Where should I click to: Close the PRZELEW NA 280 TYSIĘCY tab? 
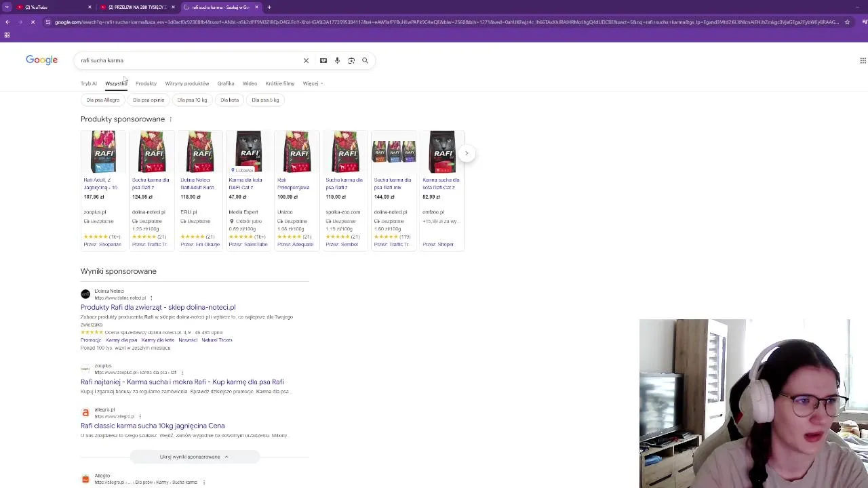click(173, 7)
